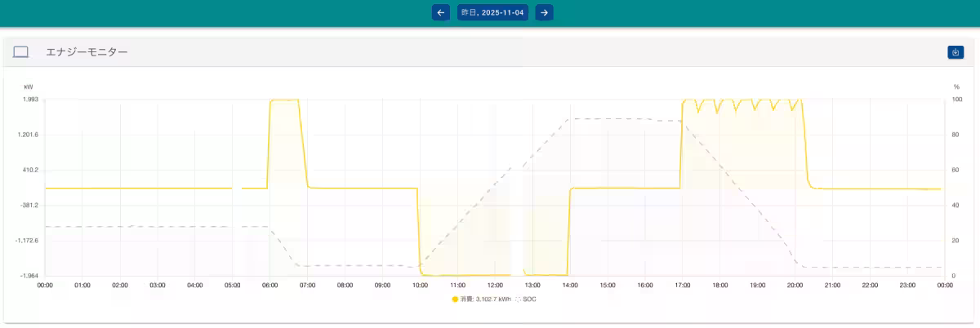This screenshot has width=980, height=328.
Task: Click the download chart data icon
Action: [955, 52]
